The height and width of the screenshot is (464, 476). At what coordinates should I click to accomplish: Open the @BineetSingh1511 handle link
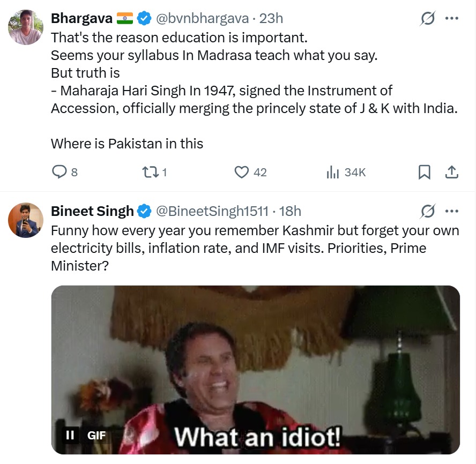[212, 212]
